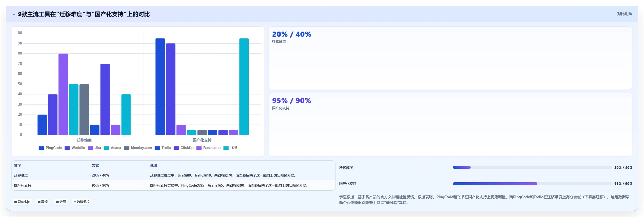Click the 迁移难度 progress bar
The height and width of the screenshot is (217, 644).
[532, 167]
